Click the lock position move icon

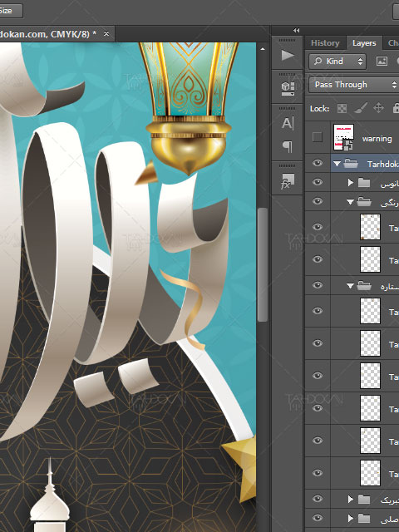coord(378,108)
